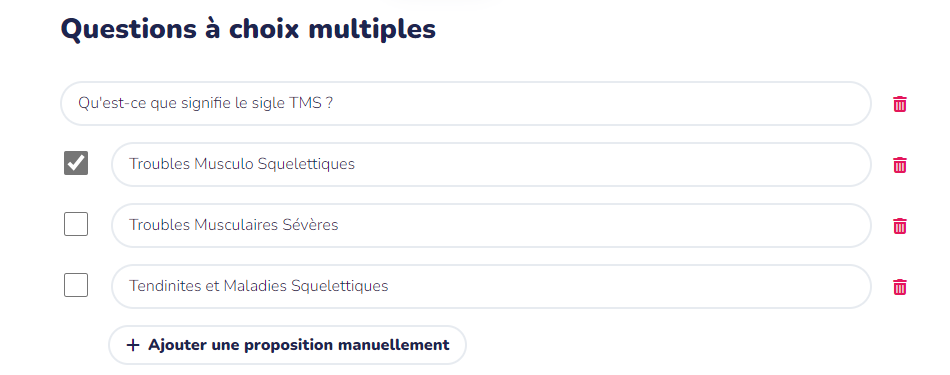This screenshot has height=375, width=950.
Task: Click the Questions à choix multiples heading
Action: pyautogui.click(x=248, y=28)
